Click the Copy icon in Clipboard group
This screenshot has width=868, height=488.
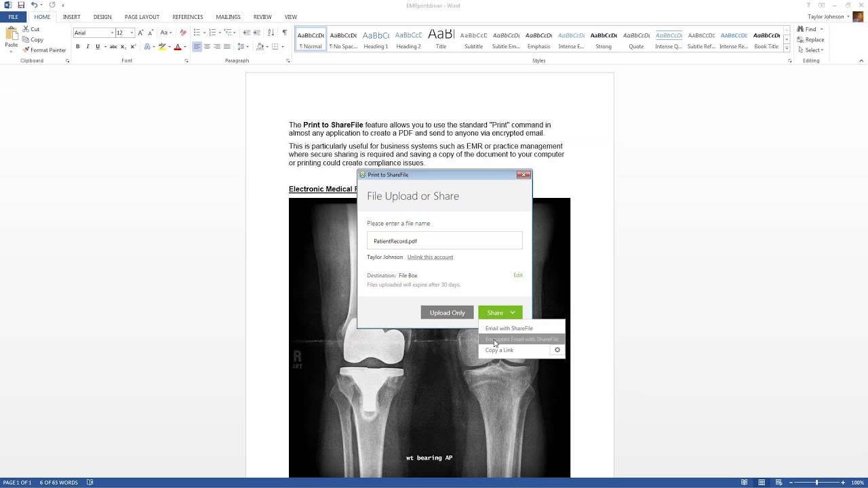(x=26, y=39)
